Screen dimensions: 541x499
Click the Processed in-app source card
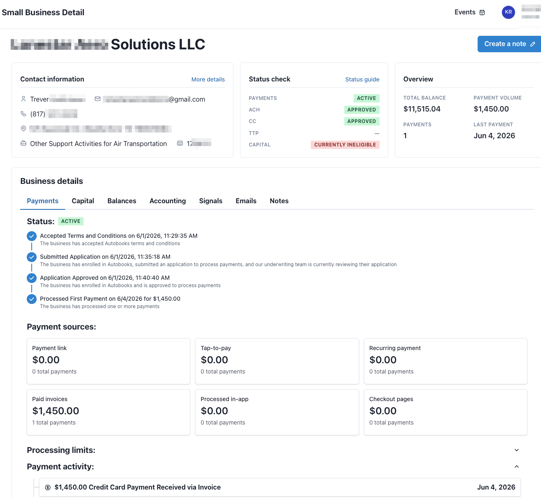[277, 412]
